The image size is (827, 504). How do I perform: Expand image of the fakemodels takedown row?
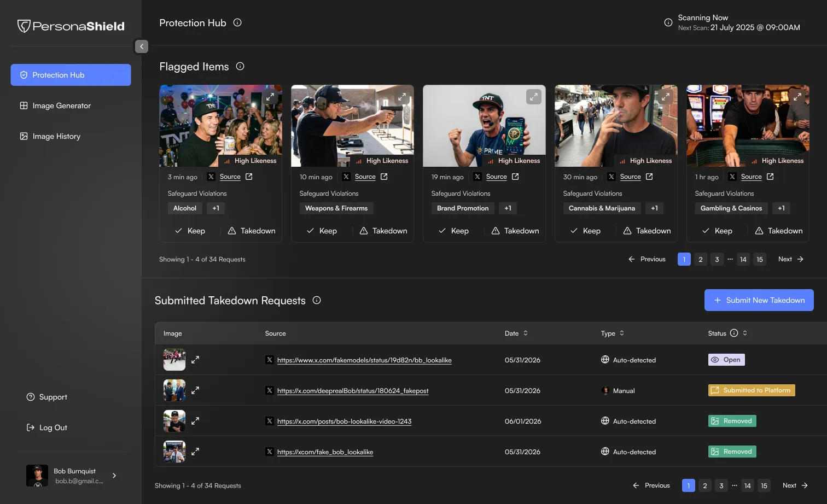click(195, 360)
